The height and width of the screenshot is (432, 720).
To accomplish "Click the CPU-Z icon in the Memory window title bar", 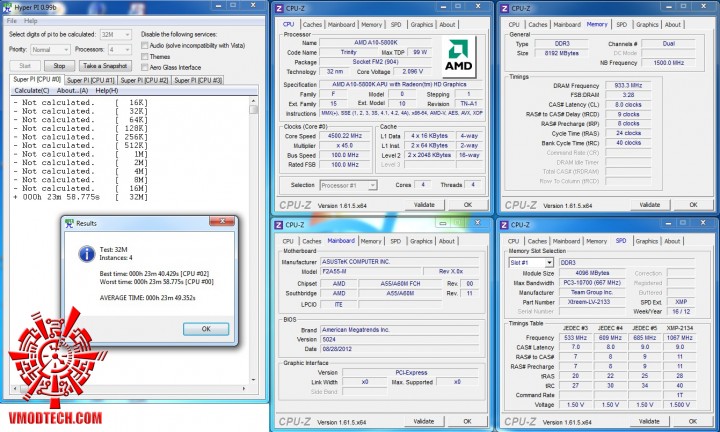I will coord(505,8).
